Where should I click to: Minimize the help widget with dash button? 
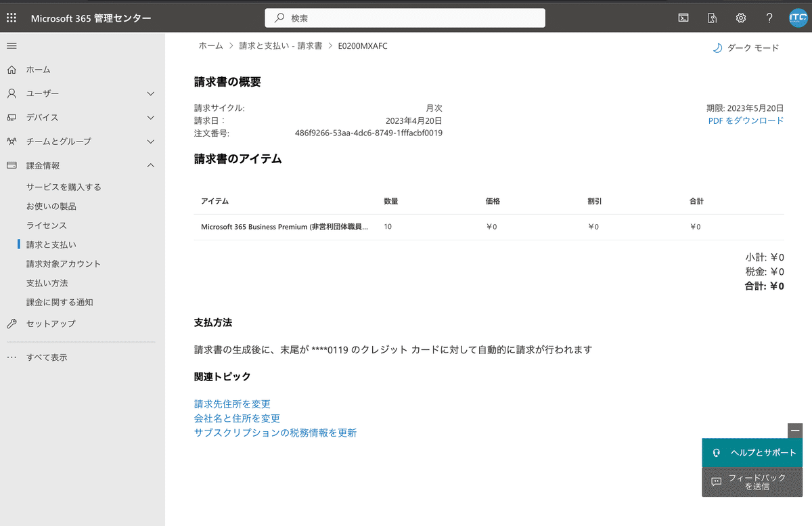click(795, 431)
